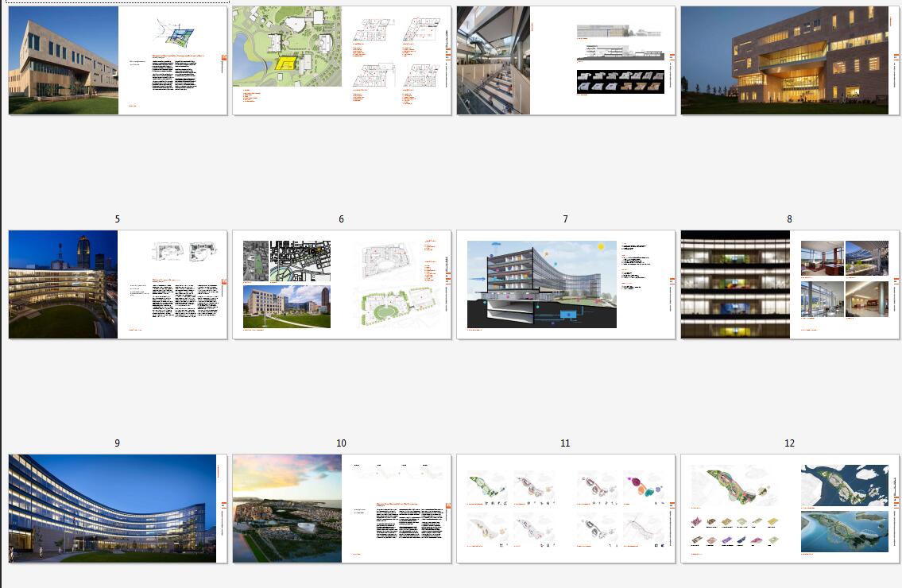Select the thumbnail with the daytime stone building and blue diagram
902x588 pixels.
[118, 60]
